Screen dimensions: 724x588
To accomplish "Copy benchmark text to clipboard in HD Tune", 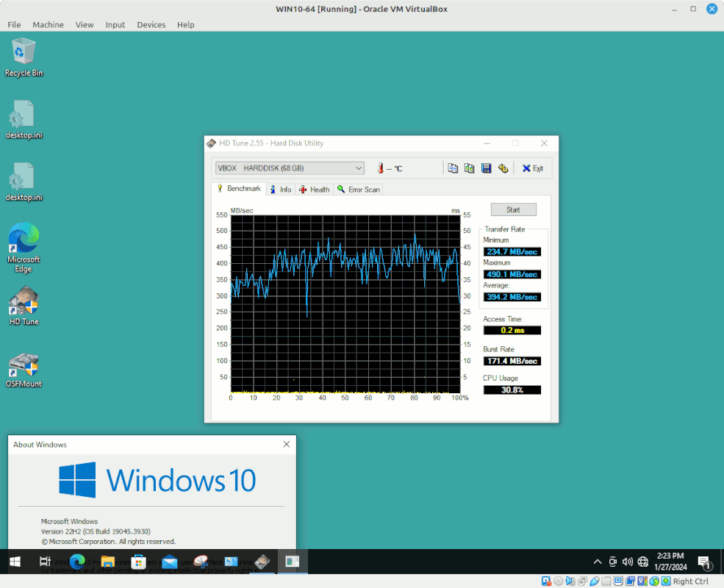I will point(453,168).
